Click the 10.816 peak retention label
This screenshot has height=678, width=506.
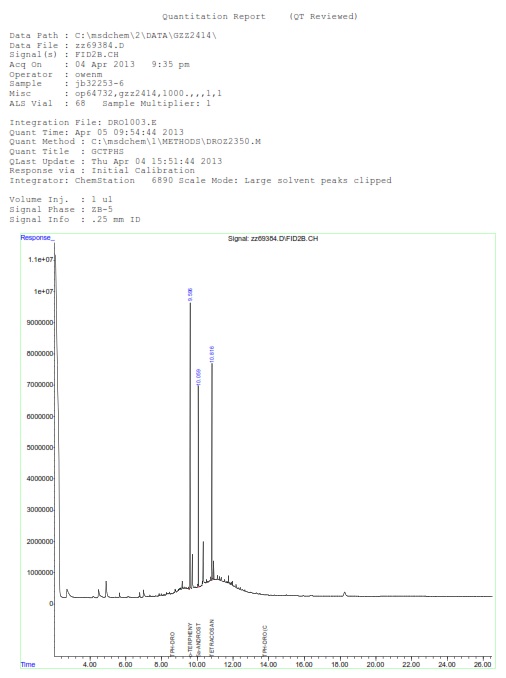click(212, 354)
